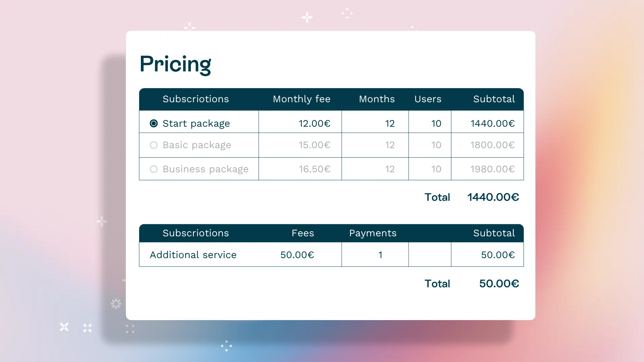The height and width of the screenshot is (362, 644).
Task: Click the Monthly fee column header
Action: [302, 99]
